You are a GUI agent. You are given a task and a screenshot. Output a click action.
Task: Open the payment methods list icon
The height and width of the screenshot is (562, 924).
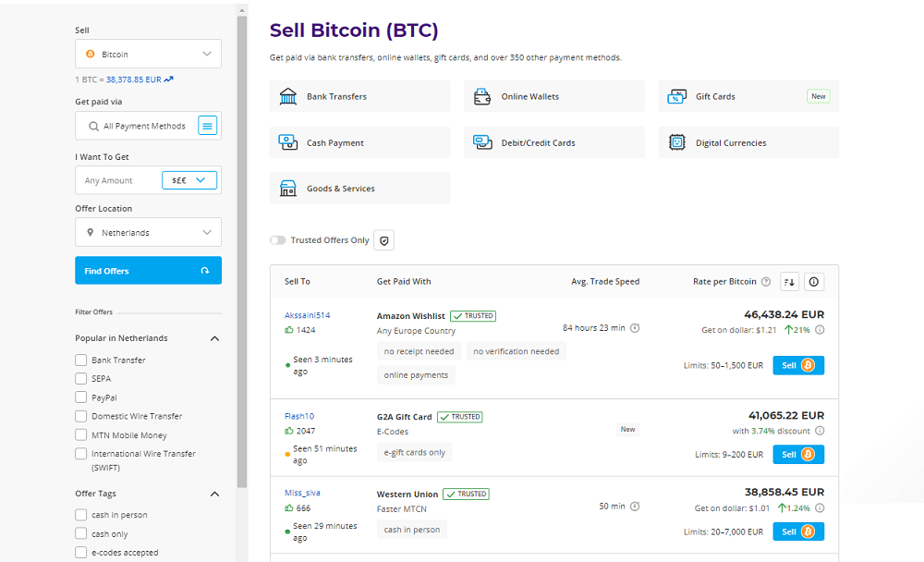[207, 126]
